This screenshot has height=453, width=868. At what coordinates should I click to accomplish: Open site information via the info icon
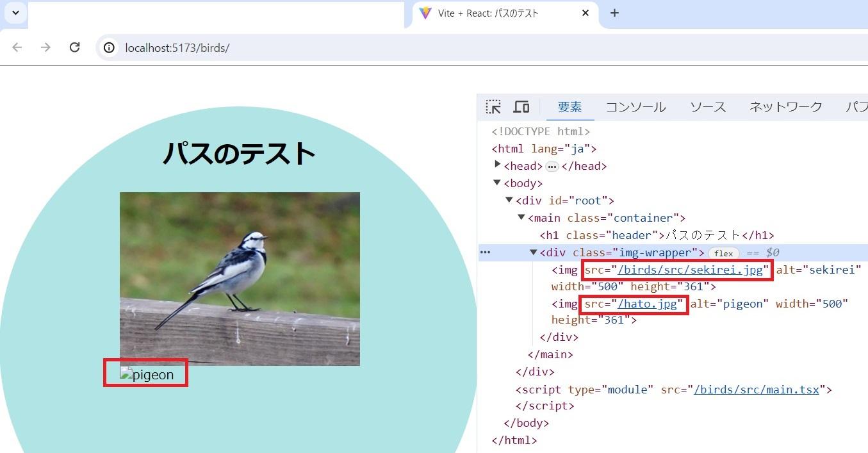[x=109, y=47]
